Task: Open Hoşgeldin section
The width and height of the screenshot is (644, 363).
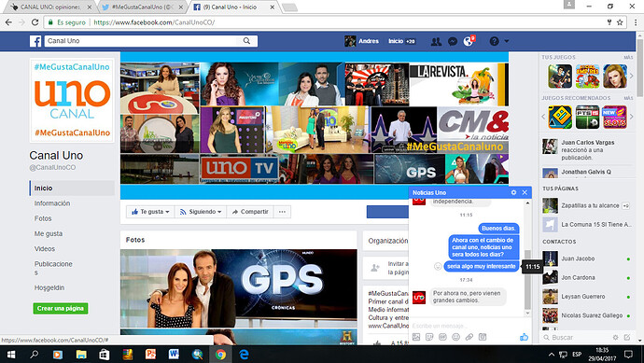Action: point(49,287)
